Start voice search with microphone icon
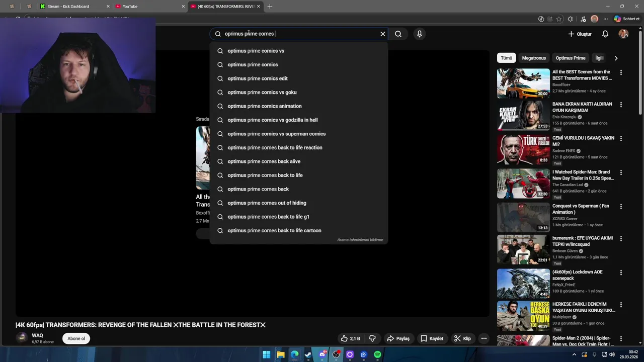 (x=420, y=34)
